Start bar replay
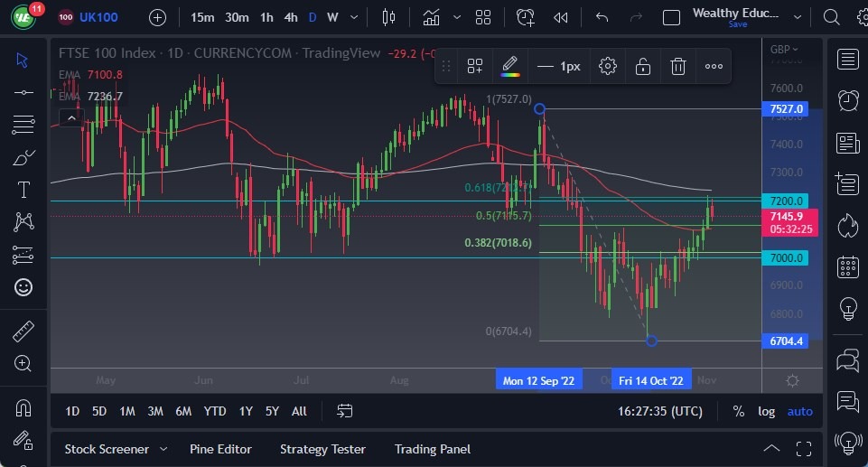The width and height of the screenshot is (868, 467). click(561, 18)
